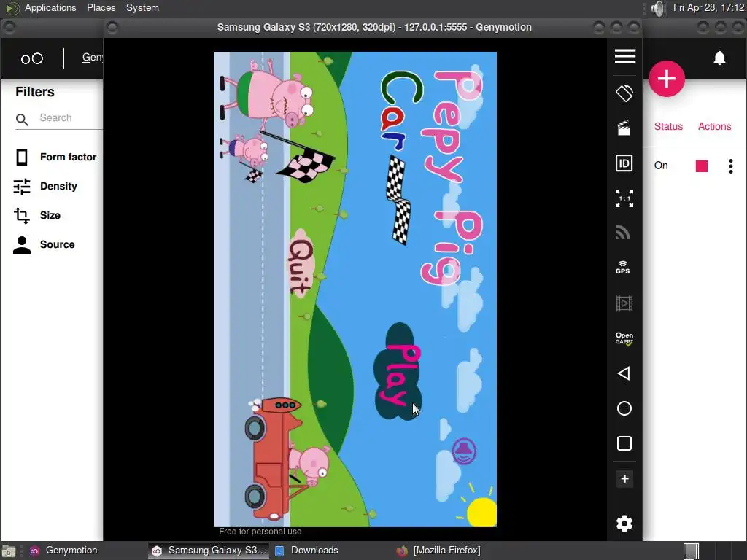Click the show desktop taskbar icon
Image resolution: width=747 pixels, height=560 pixels.
click(x=9, y=551)
